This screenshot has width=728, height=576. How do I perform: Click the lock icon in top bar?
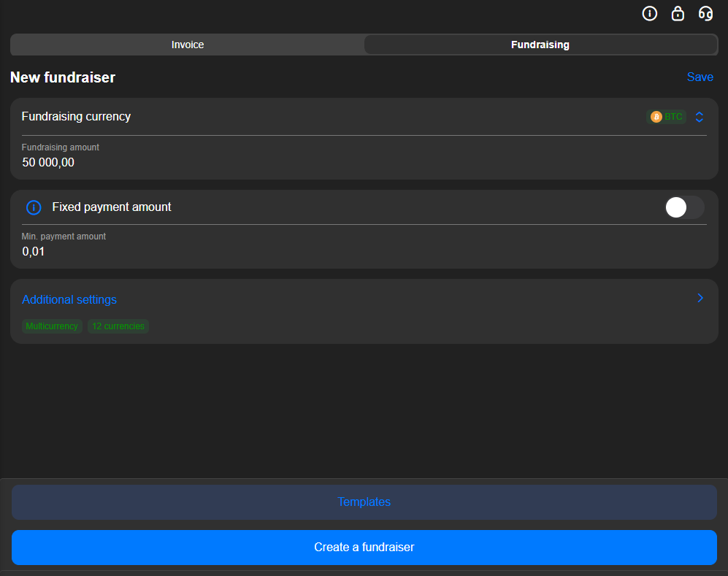[x=678, y=14]
